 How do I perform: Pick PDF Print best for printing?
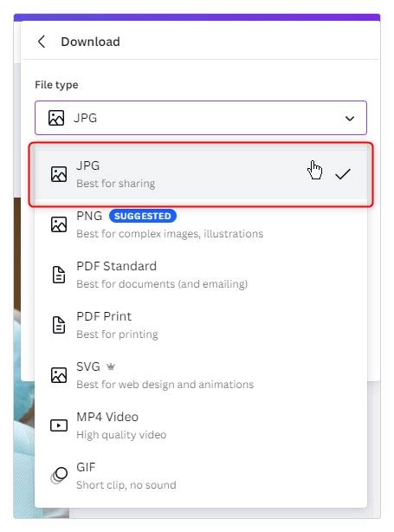(x=201, y=325)
